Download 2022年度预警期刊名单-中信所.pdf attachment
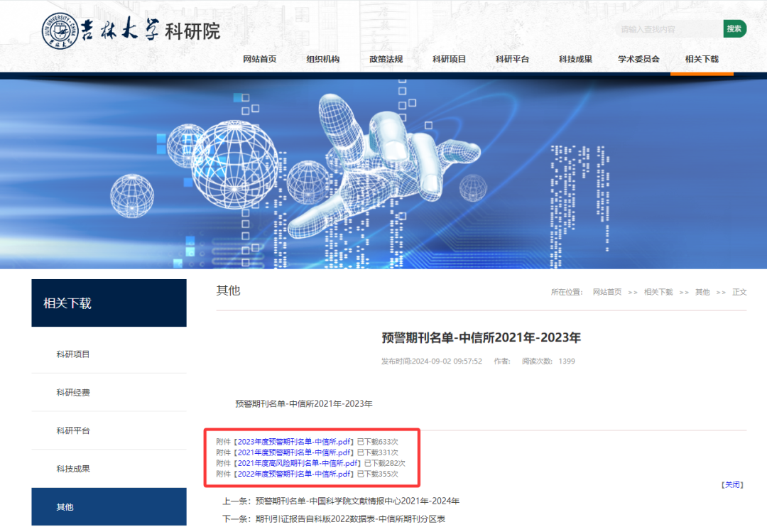This screenshot has height=532, width=767. tap(294, 474)
